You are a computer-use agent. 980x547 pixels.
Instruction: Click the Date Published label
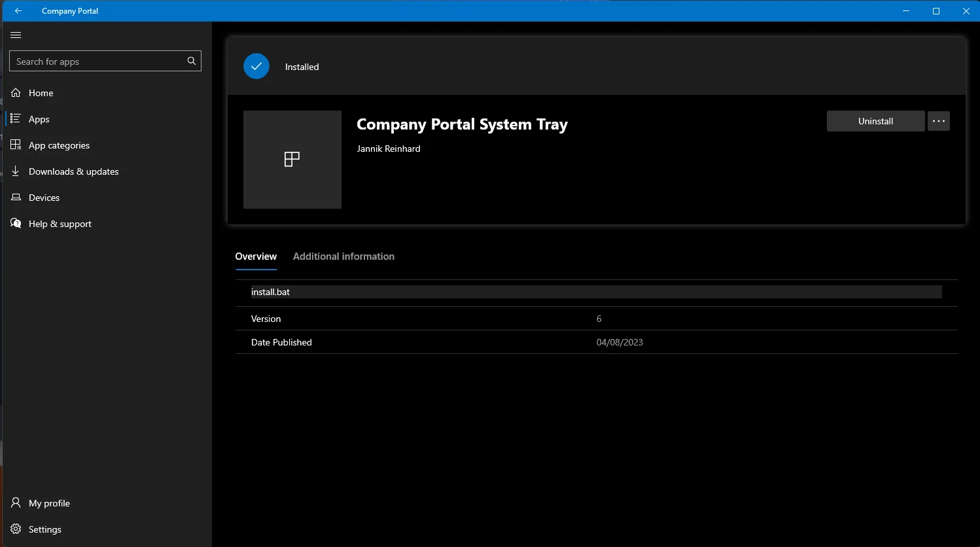point(281,342)
